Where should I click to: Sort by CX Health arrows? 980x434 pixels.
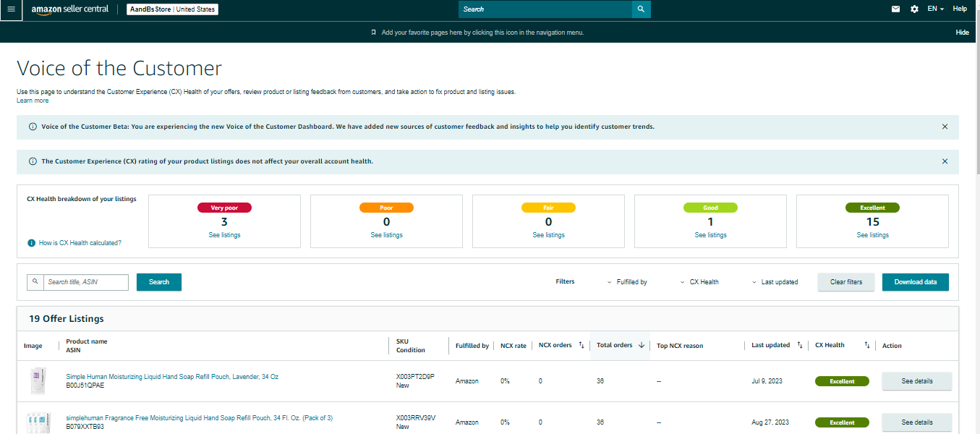[867, 346]
